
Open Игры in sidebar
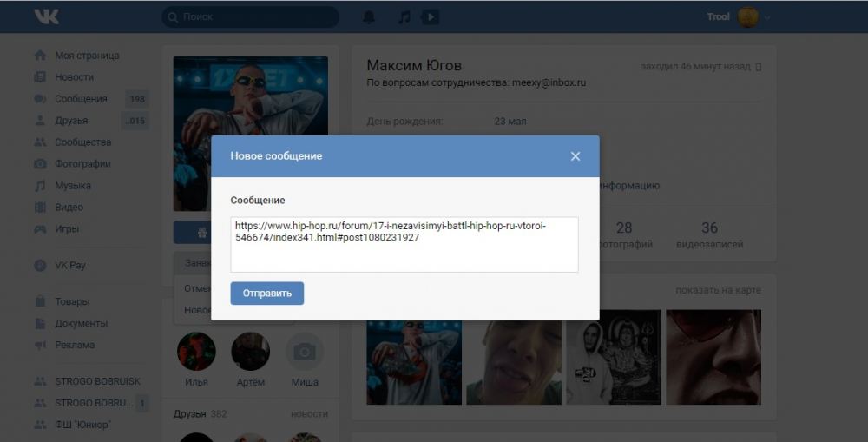(x=67, y=228)
